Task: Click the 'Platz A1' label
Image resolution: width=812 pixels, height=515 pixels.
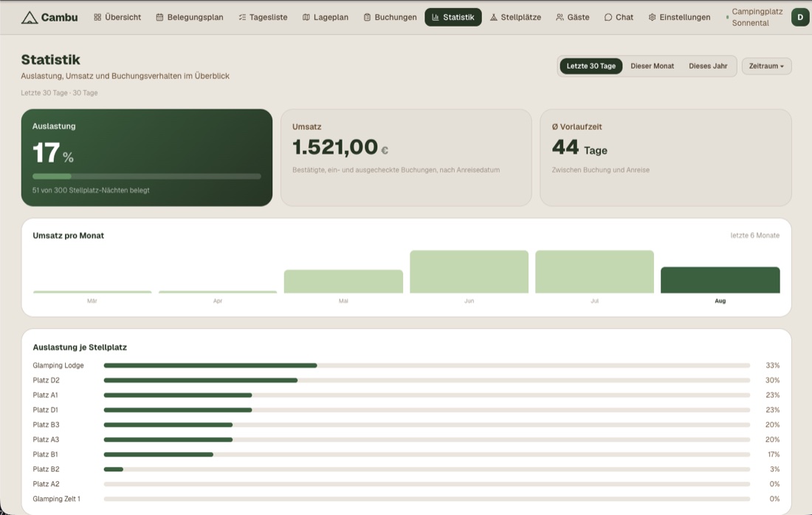Action: (46, 395)
